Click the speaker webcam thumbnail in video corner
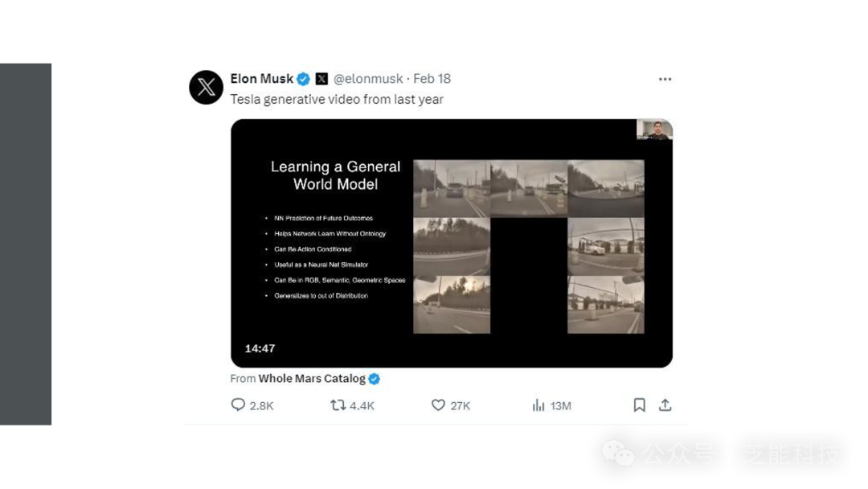Screen dimensions: 868x489 coord(654,129)
